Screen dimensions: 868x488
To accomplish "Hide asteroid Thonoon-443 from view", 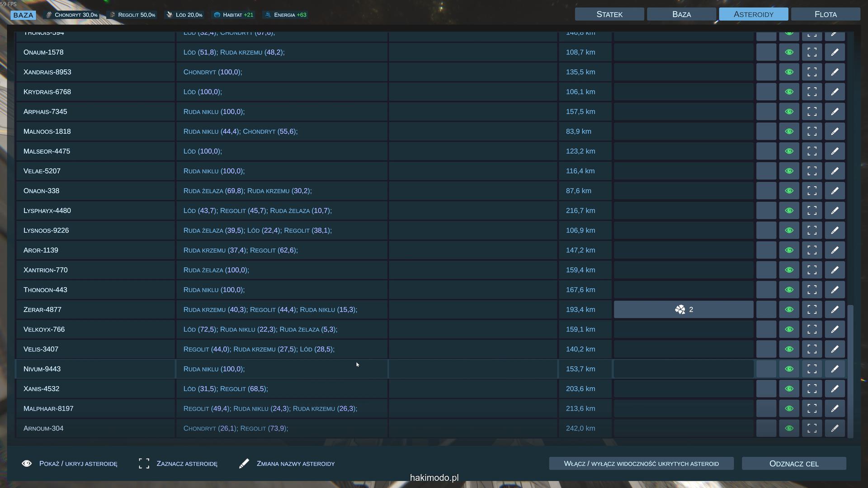I will (789, 290).
